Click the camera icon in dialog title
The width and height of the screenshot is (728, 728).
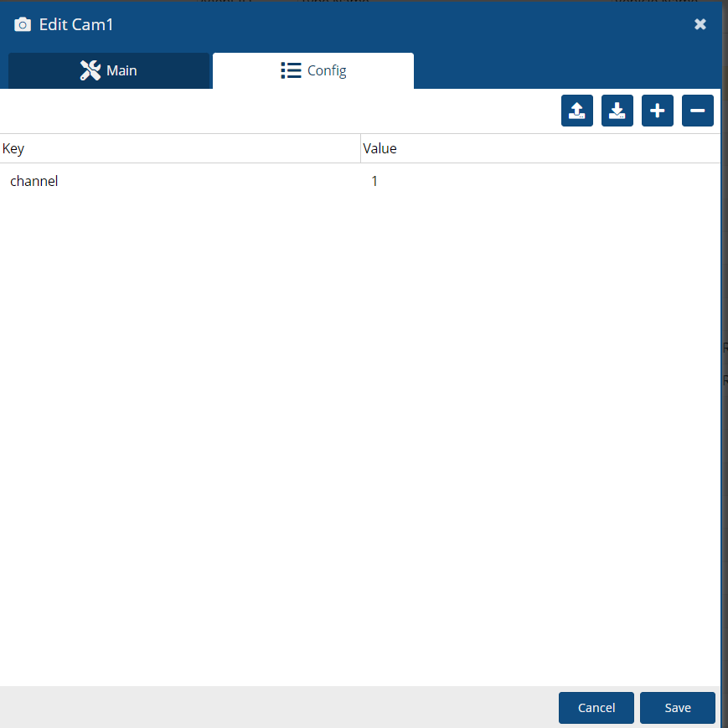[x=23, y=25]
